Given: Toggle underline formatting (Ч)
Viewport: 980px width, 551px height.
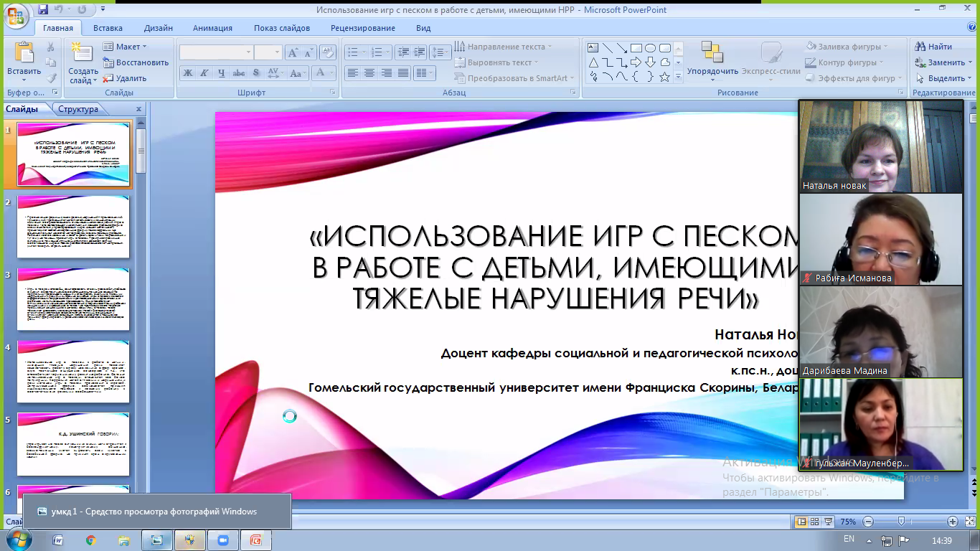Looking at the screenshot, I should pyautogui.click(x=222, y=72).
